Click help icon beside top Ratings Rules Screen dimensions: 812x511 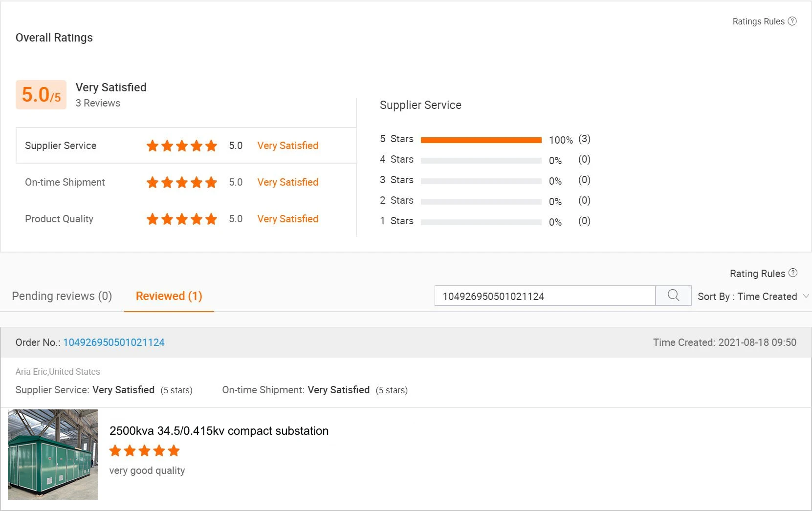click(x=792, y=21)
